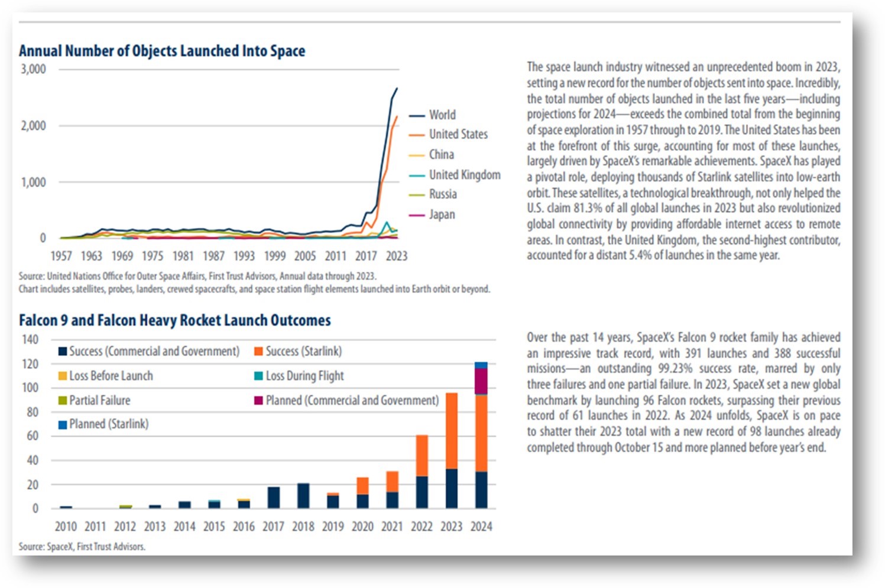Click the 2018 navy bar
This screenshot has width=885, height=588.
[303, 496]
